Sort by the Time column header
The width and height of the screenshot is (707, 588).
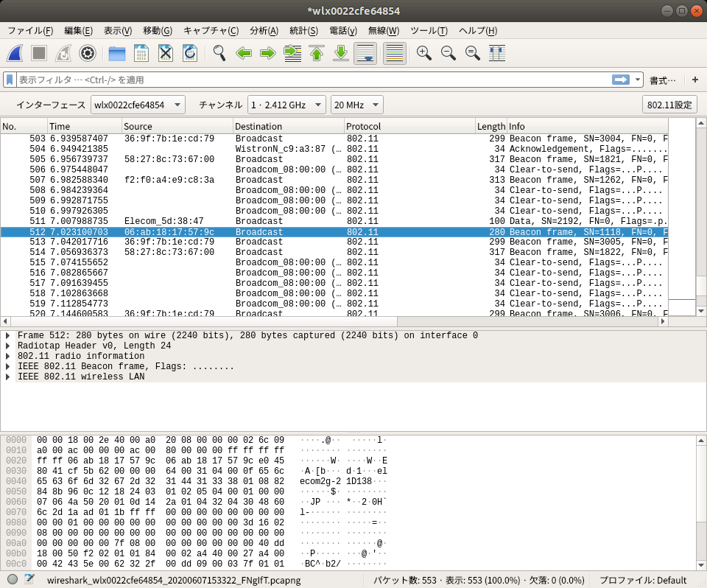click(84, 126)
